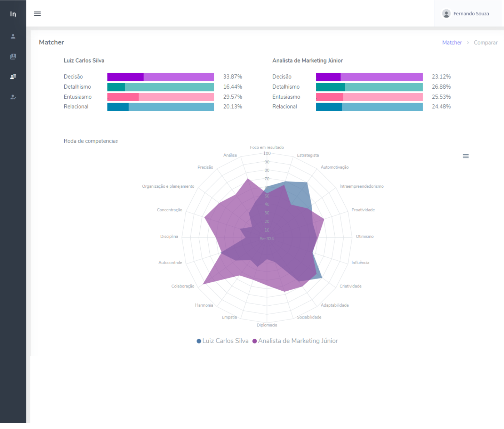Click the Luiz Carlos Silva heading
The height and width of the screenshot is (429, 504).
pos(84,60)
